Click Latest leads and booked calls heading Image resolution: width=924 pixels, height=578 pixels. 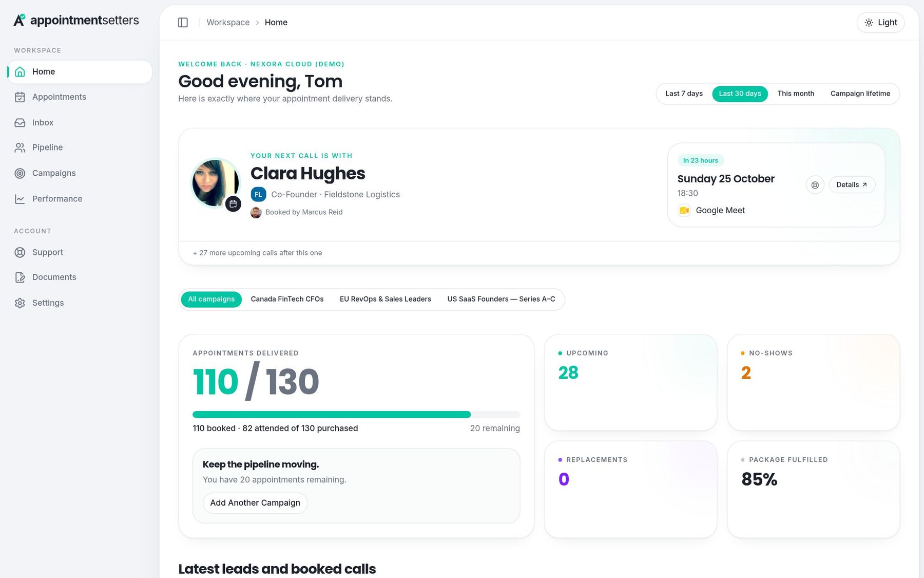pos(277,569)
